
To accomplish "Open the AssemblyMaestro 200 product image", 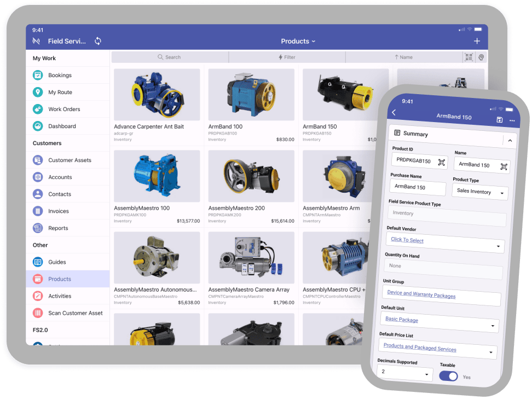I will pos(251,176).
